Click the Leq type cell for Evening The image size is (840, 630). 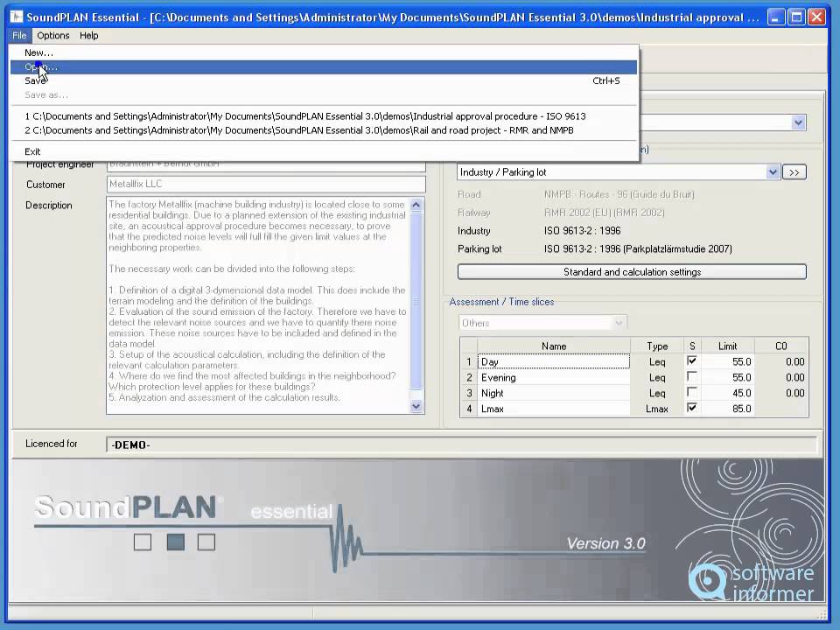point(657,377)
